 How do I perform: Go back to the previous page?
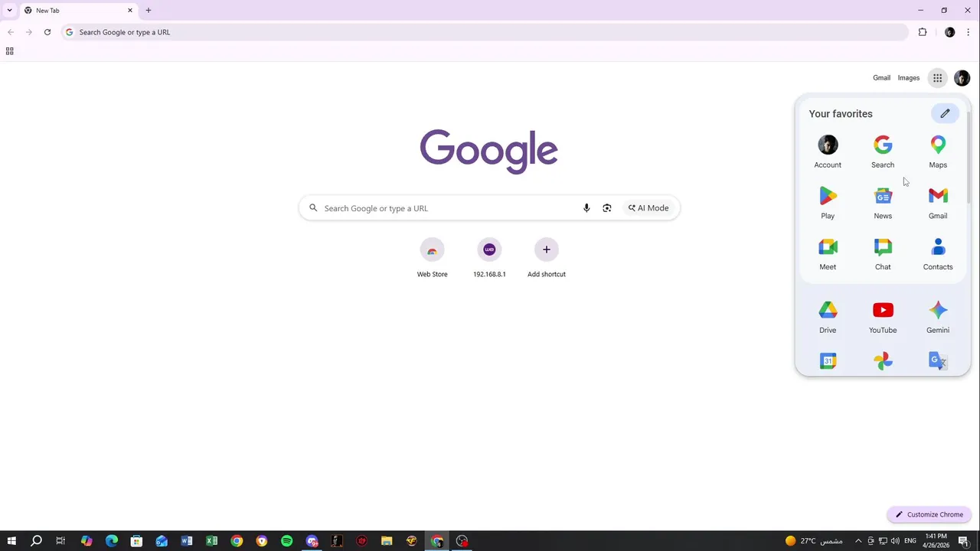pos(11,32)
